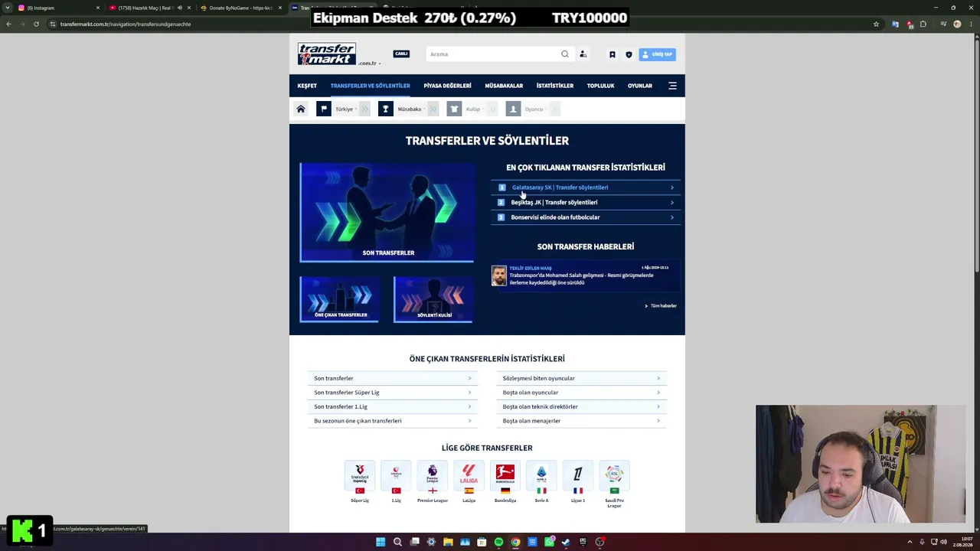980x551 pixels.
Task: Open Windows taskbar search
Action: 397,542
